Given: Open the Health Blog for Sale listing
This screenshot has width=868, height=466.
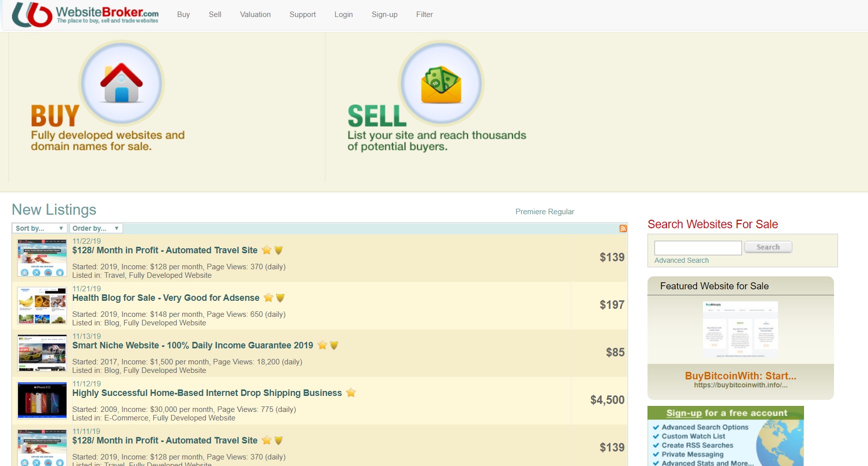Looking at the screenshot, I should pyautogui.click(x=165, y=298).
